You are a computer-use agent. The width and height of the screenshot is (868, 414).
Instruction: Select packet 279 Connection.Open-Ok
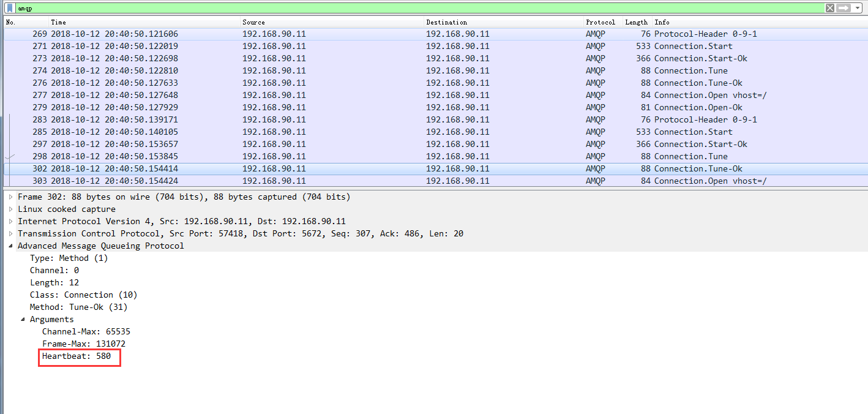[435, 107]
